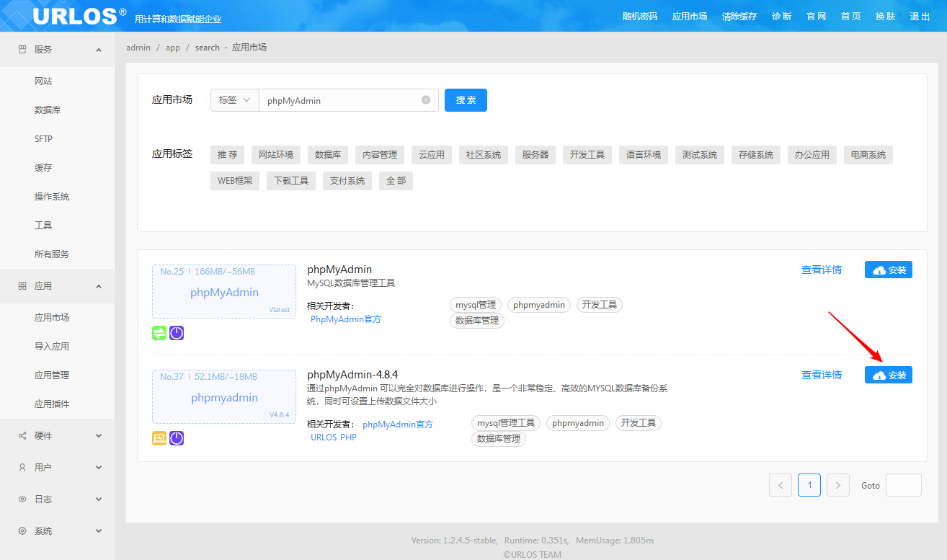
Task: Click 退出 to log out
Action: (x=920, y=17)
